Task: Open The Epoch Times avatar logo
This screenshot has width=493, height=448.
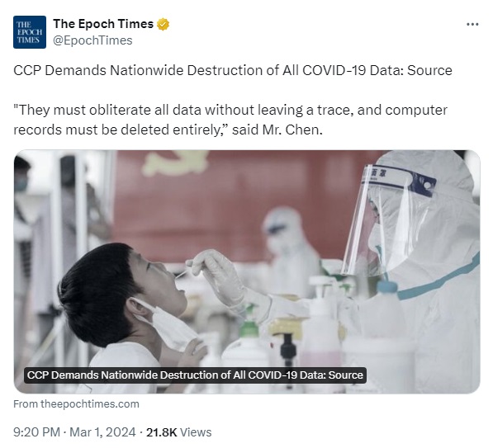Action: (x=30, y=32)
